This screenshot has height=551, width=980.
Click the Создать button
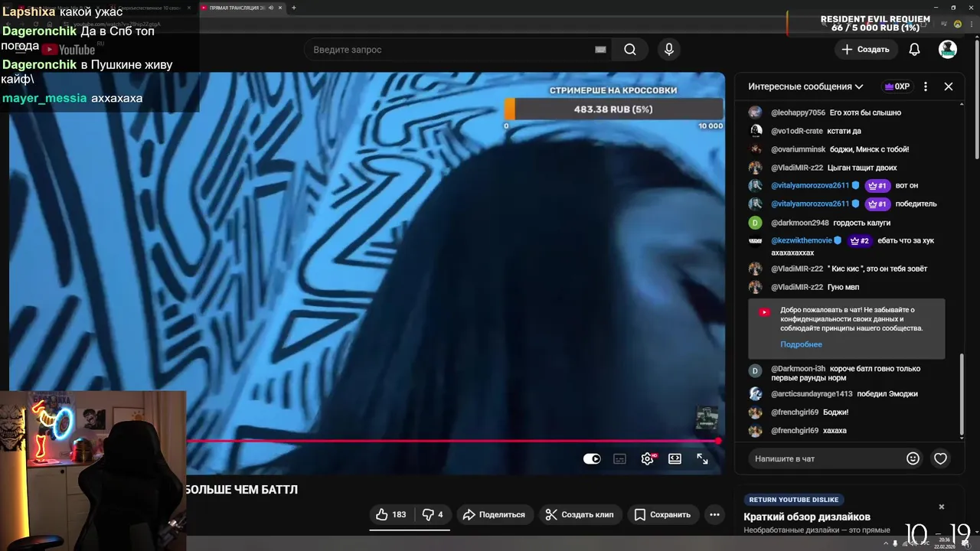(865, 49)
